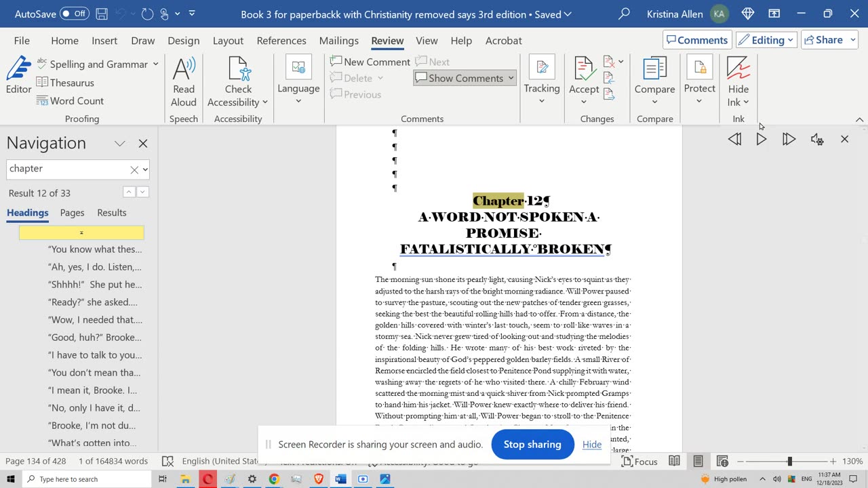Save the document using the toolbar icon
Image resolution: width=868 pixels, height=488 pixels.
click(102, 14)
